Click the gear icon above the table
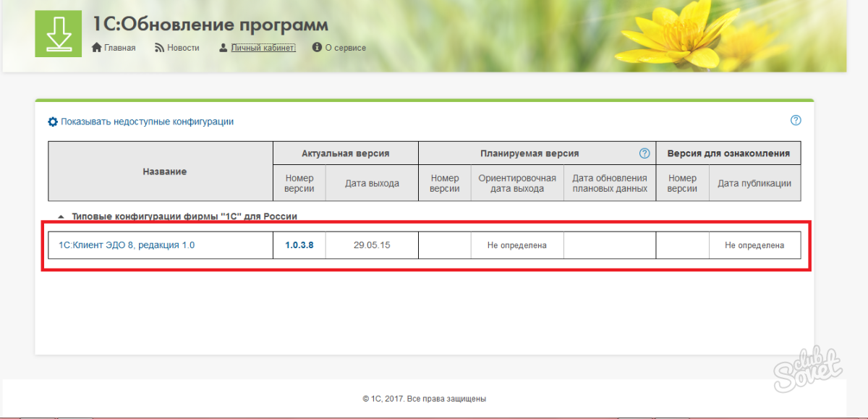The height and width of the screenshot is (419, 868). 53,122
